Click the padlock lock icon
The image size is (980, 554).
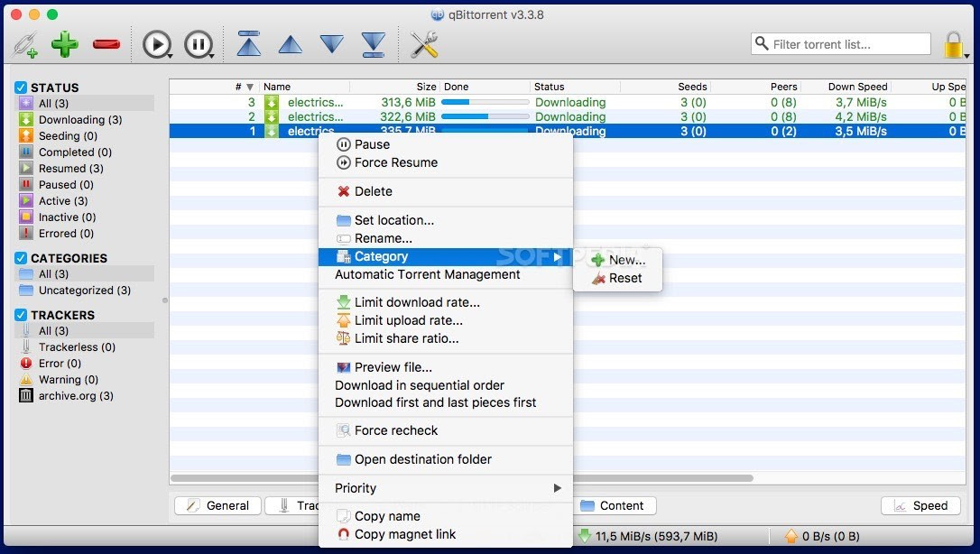[953, 44]
